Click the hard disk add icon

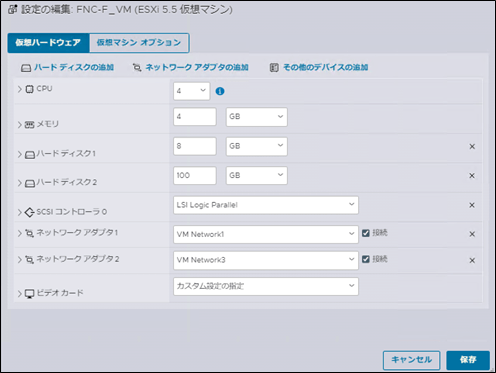point(26,68)
